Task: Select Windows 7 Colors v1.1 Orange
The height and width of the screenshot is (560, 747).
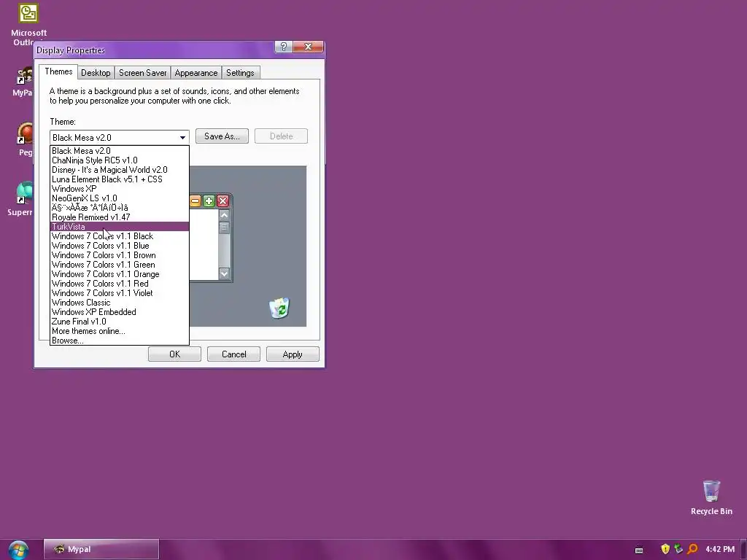Action: point(120,274)
